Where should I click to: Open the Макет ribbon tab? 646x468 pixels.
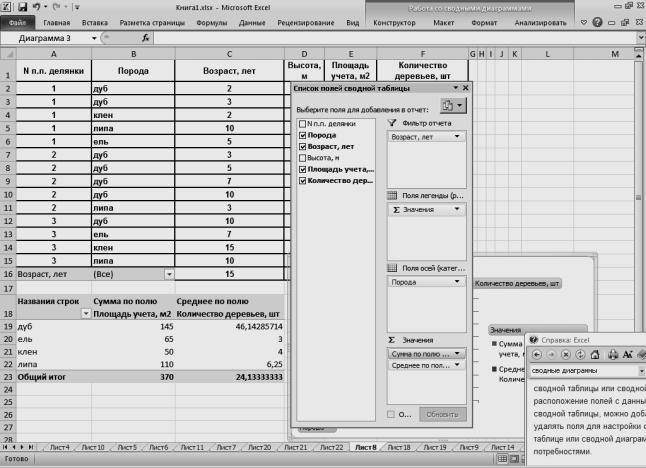[x=443, y=23]
